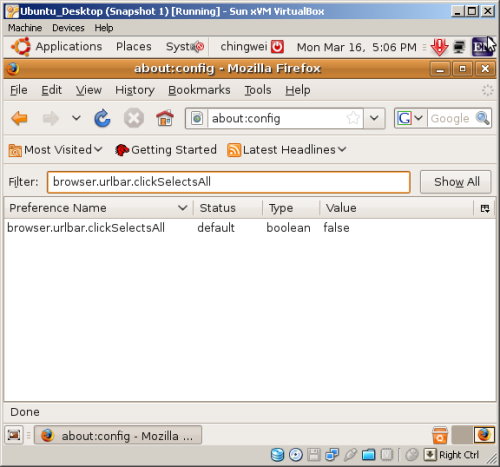Open the Edit menu in Firefox
The image size is (500, 467).
pos(51,90)
